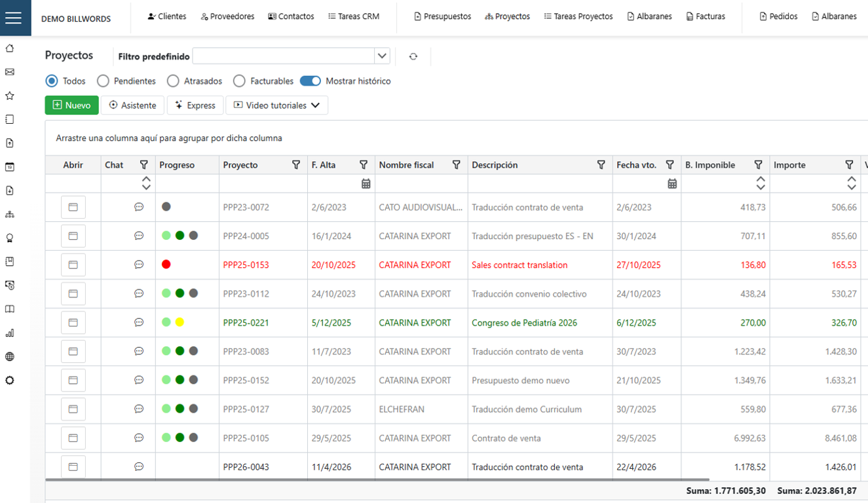
Task: Select the Pendientes radio button
Action: pyautogui.click(x=103, y=81)
